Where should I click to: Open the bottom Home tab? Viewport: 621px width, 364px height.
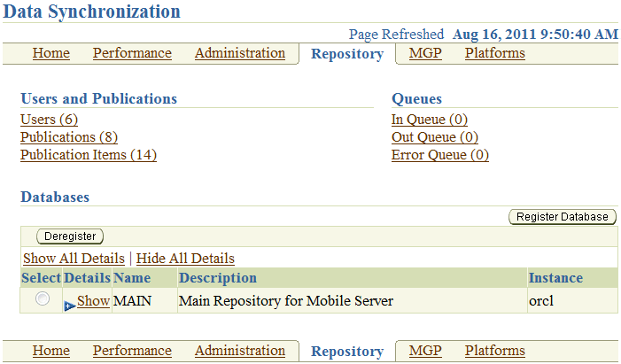pyautogui.click(x=51, y=351)
